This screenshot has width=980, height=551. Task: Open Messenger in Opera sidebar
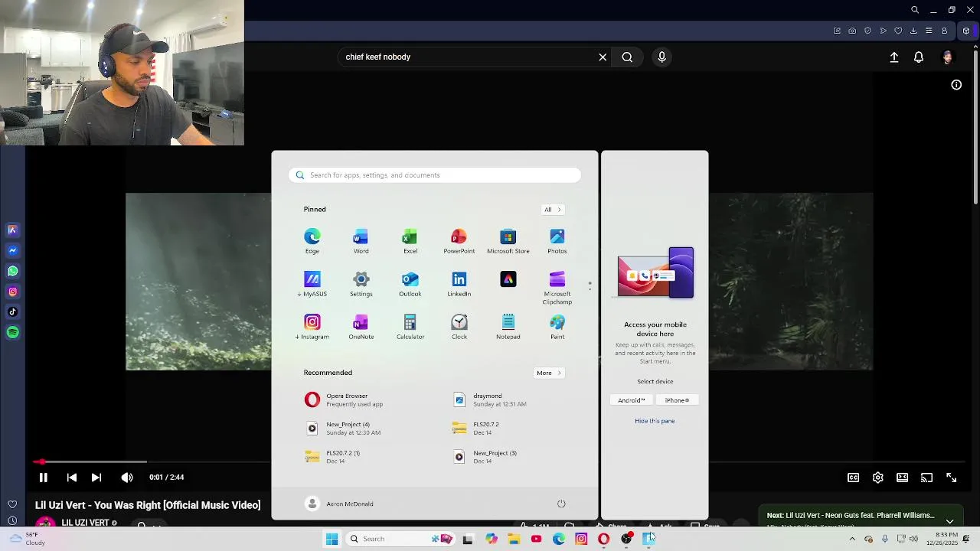pyautogui.click(x=13, y=250)
